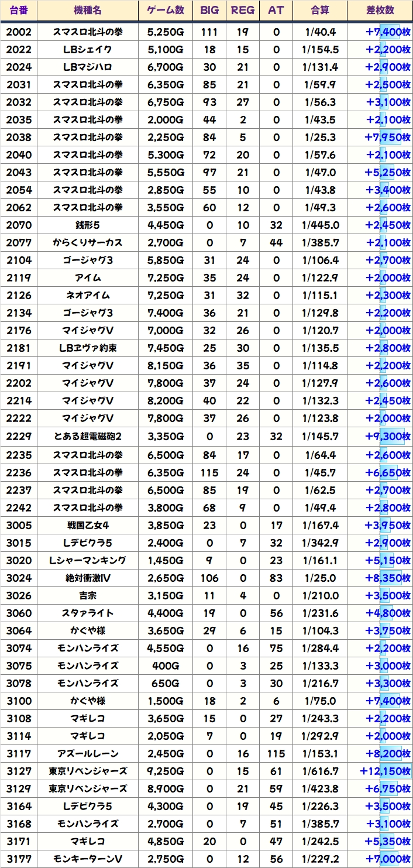Click the +12,150枚 difference bar
The height and width of the screenshot is (868, 413).
(386, 771)
